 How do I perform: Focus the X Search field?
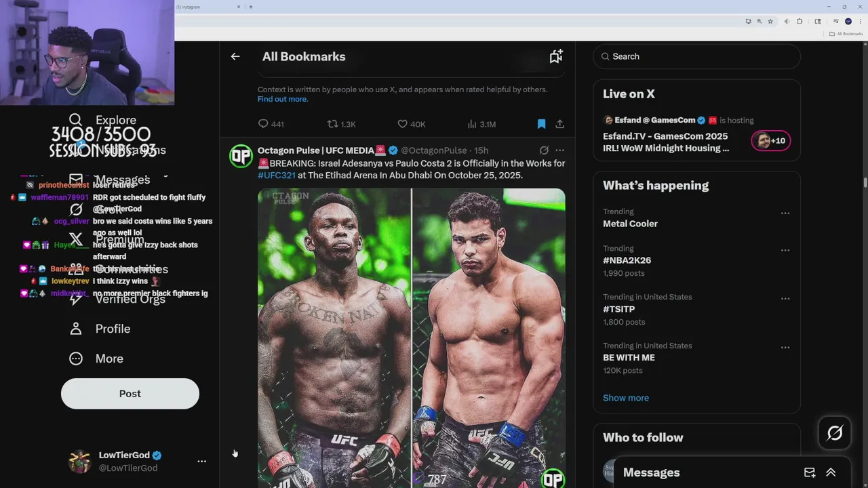click(697, 56)
